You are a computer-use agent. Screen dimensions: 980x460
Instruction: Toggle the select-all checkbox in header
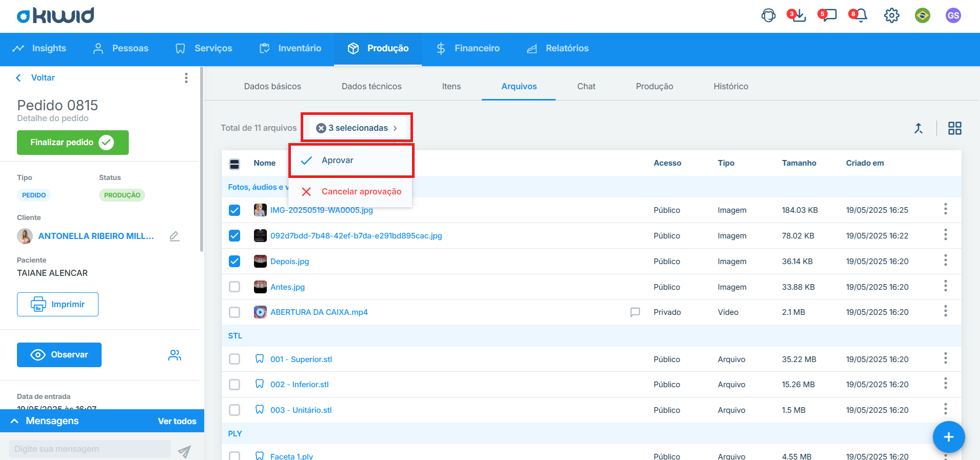coord(234,164)
